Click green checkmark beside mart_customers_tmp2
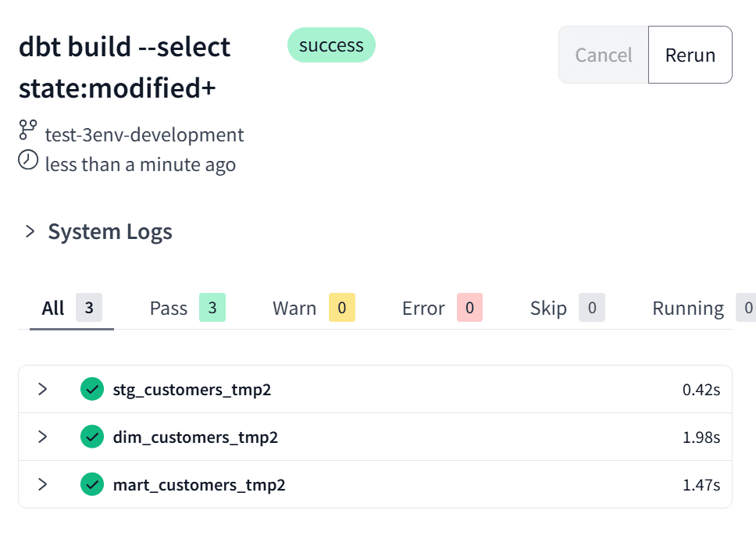The image size is (756, 546). (x=92, y=484)
